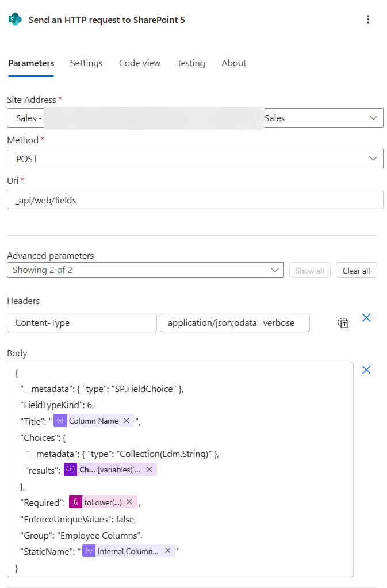Viewport: 387px width, 588px height.
Task: Open the toLower(...) expression token
Action: [103, 502]
